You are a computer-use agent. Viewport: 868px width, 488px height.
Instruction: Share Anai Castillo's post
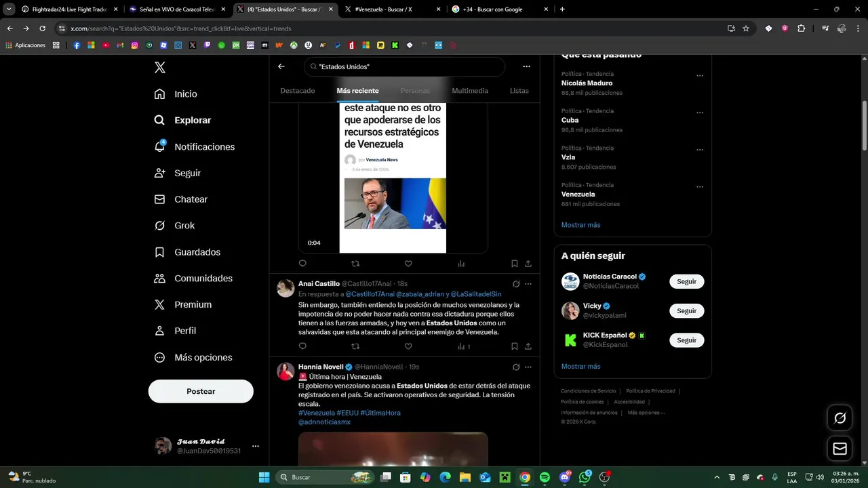pos(528,346)
